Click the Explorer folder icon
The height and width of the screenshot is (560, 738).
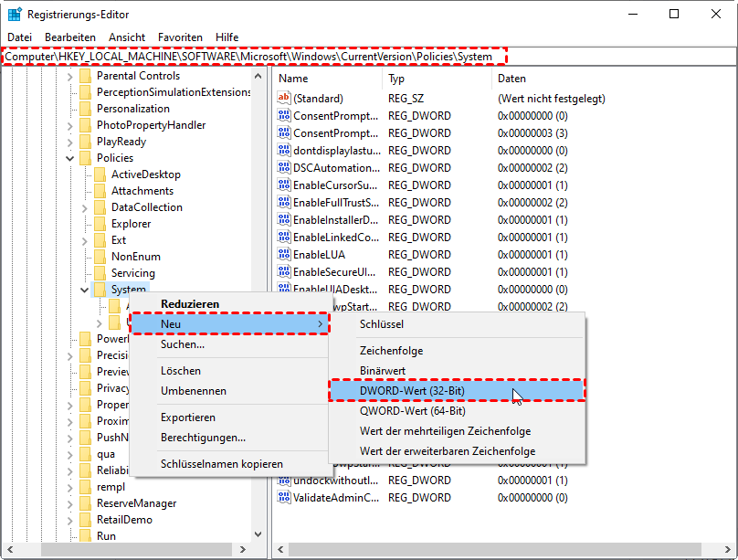[100, 224]
